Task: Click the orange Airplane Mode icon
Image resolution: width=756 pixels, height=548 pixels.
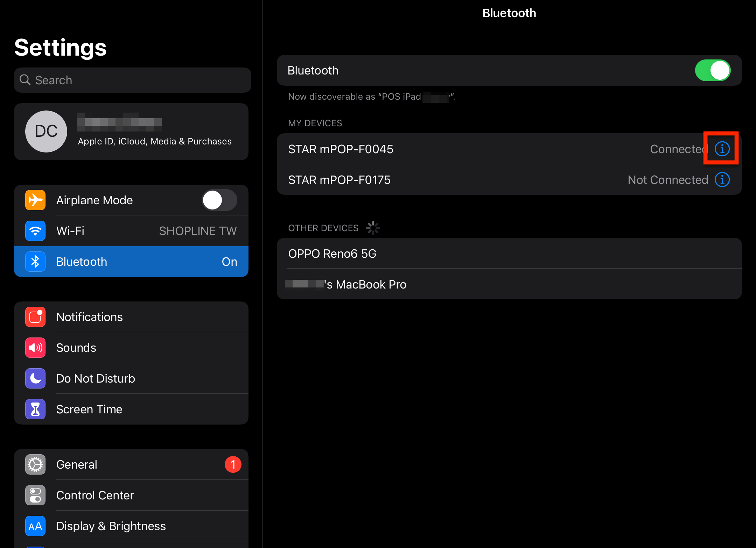Action: click(x=35, y=200)
